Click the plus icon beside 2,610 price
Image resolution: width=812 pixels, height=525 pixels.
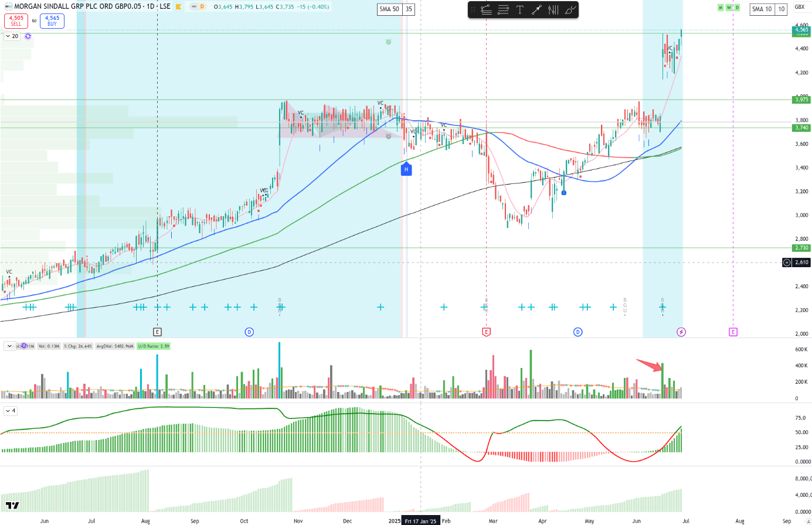(787, 262)
